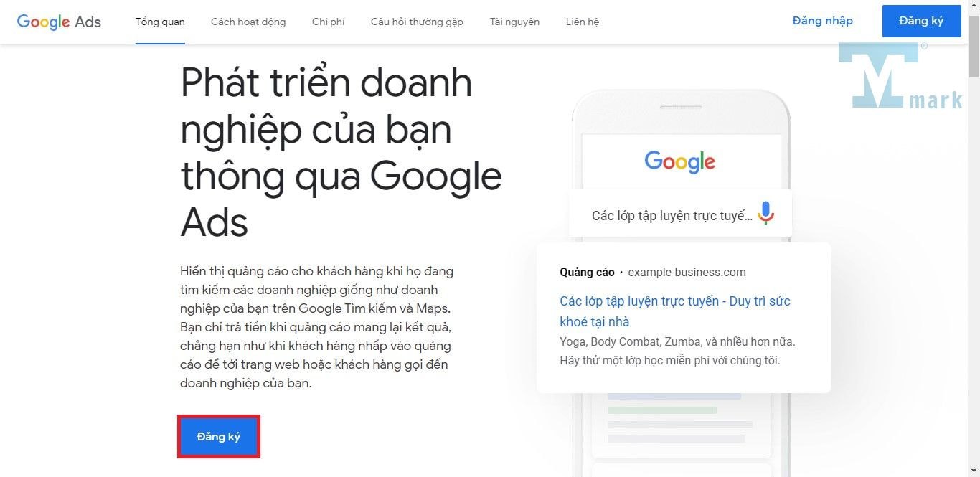
Task: Click the Google logo on phone mockup
Action: coord(680,161)
